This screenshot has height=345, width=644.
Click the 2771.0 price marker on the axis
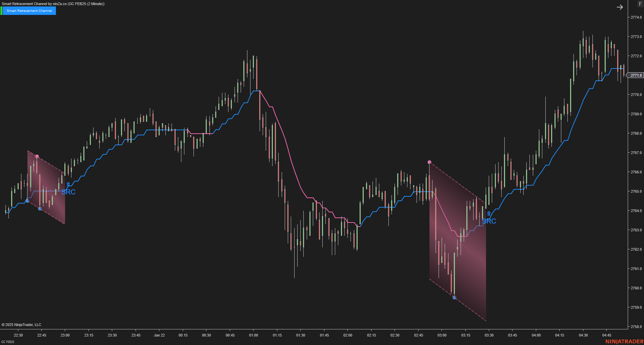point(636,75)
